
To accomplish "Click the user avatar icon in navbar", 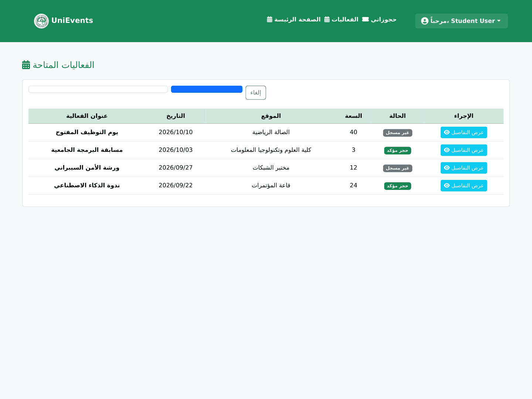I will click(x=425, y=21).
